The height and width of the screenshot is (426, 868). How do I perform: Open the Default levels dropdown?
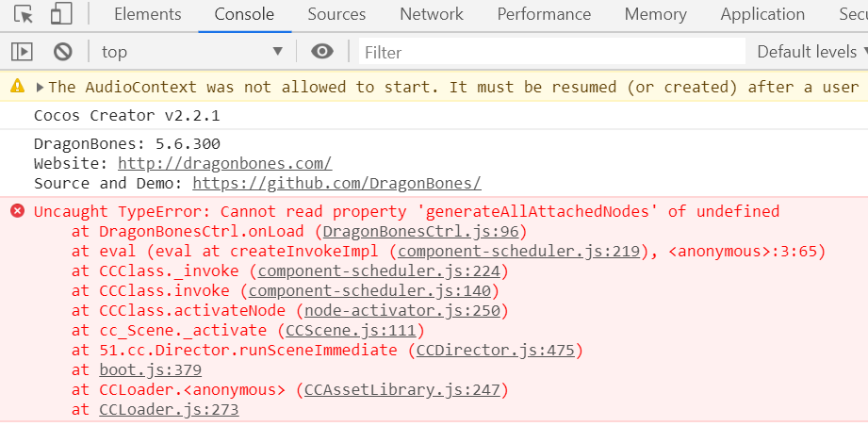[810, 52]
